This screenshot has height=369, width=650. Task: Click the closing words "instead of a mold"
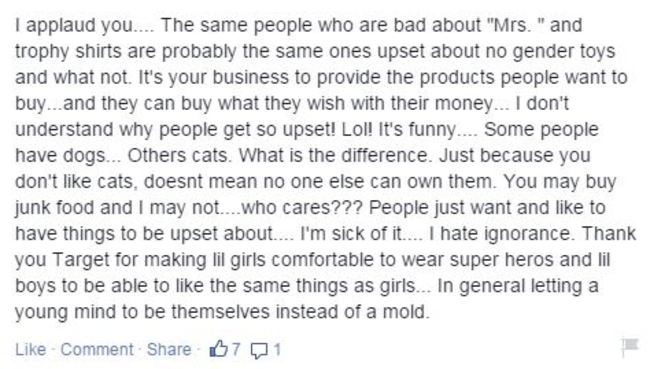[352, 312]
